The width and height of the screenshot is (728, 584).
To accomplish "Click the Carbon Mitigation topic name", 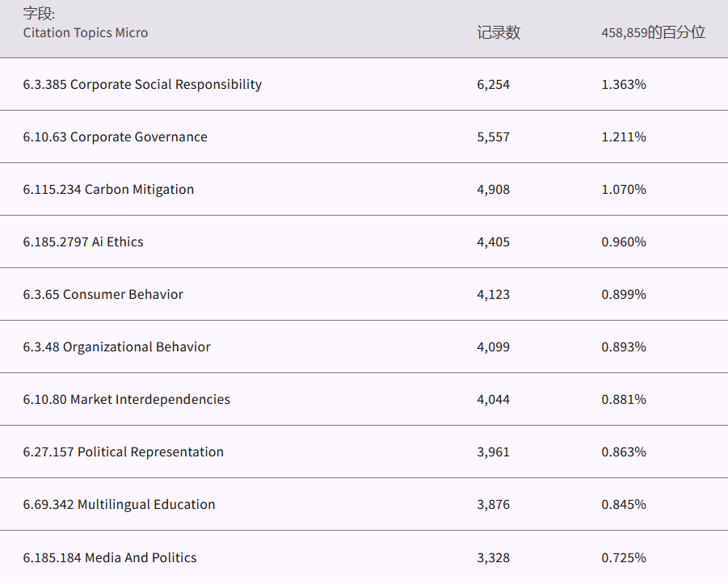I will 108,190.
